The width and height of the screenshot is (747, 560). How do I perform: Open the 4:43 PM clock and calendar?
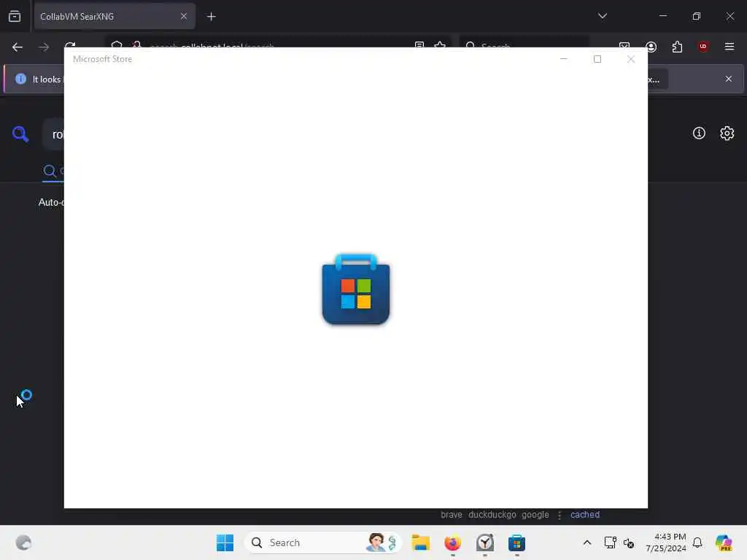[665, 542]
